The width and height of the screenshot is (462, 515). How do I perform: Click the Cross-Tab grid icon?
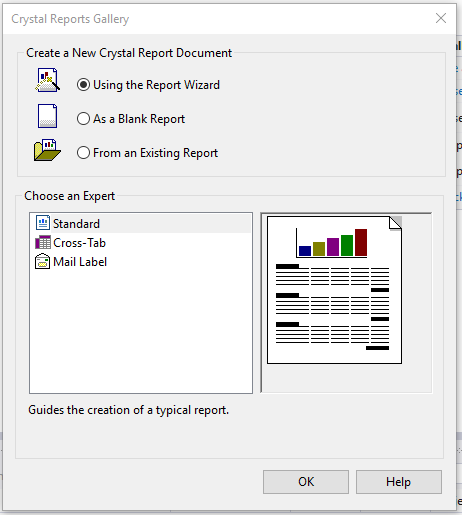coord(43,242)
